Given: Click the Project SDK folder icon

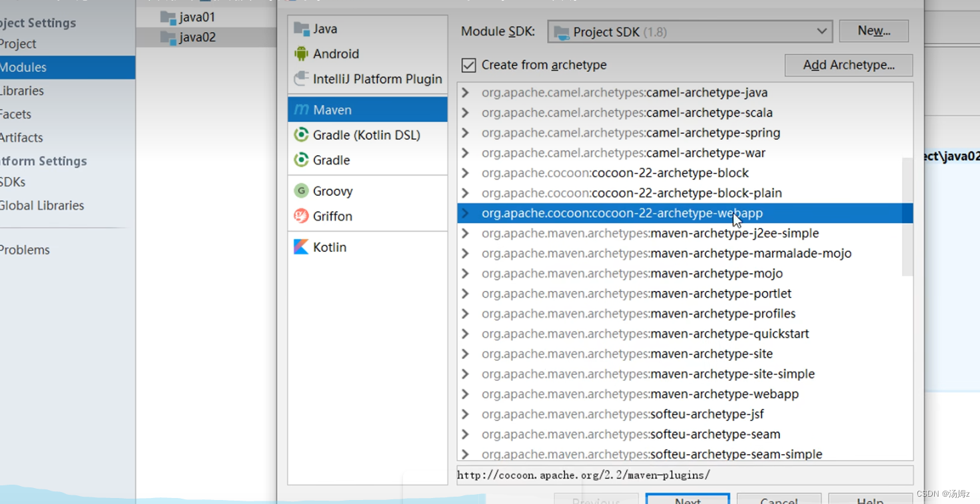Looking at the screenshot, I should [x=562, y=32].
